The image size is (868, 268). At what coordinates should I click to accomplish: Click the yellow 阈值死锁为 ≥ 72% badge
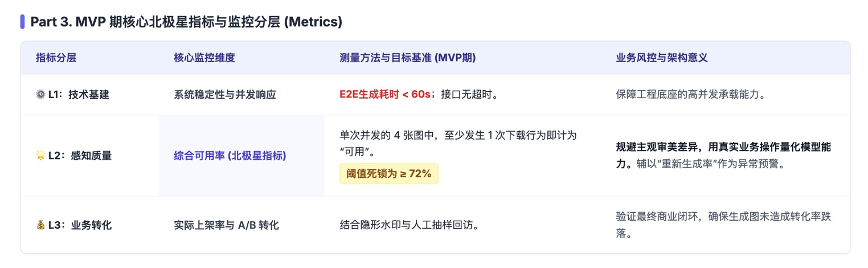pyautogui.click(x=389, y=174)
